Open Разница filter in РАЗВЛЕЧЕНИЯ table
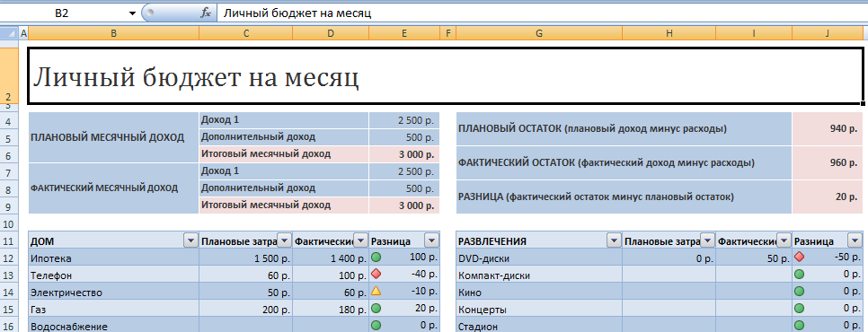Image resolution: width=868 pixels, height=332 pixels. 855,240
